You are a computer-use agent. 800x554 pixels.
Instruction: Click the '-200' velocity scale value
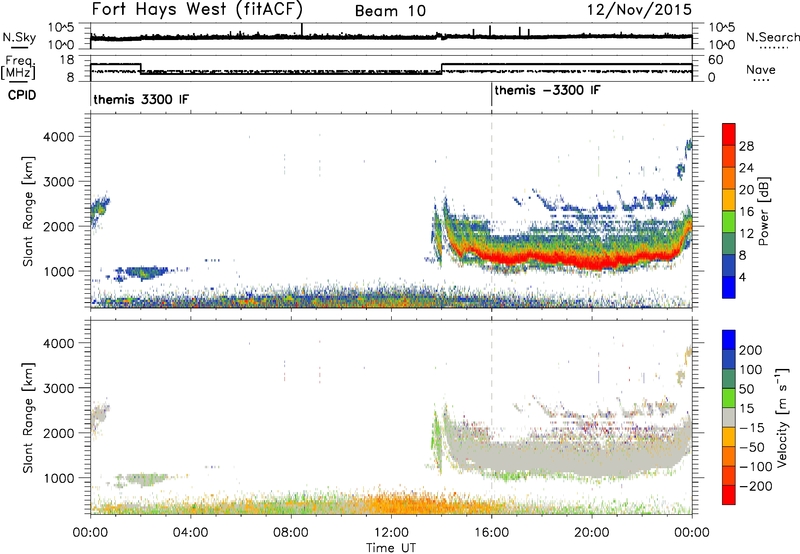(x=756, y=486)
